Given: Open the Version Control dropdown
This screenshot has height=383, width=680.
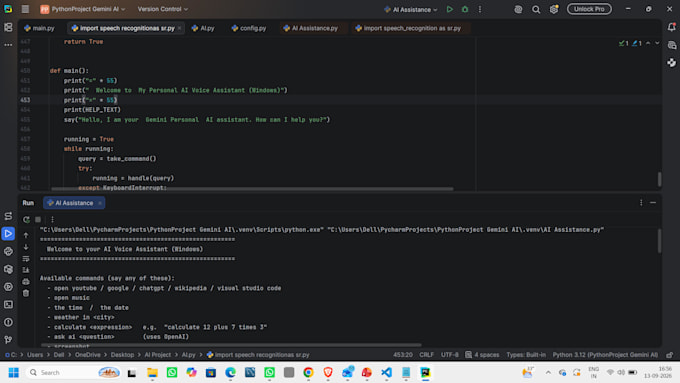Looking at the screenshot, I should point(163,9).
